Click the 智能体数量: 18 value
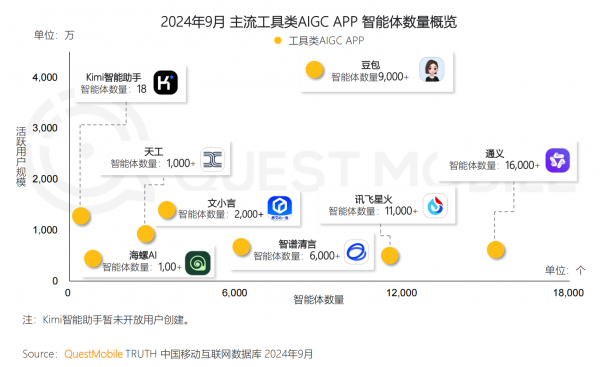The width and height of the screenshot is (600, 367). (x=114, y=89)
